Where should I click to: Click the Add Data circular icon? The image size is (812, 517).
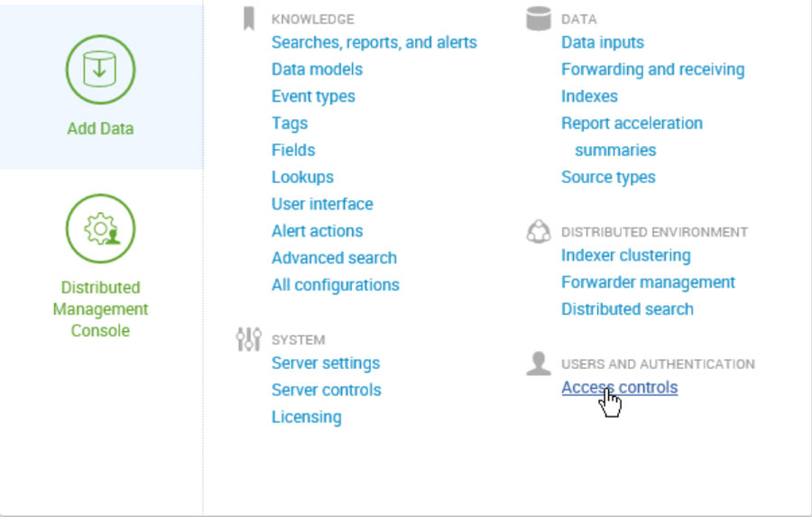pyautogui.click(x=100, y=70)
